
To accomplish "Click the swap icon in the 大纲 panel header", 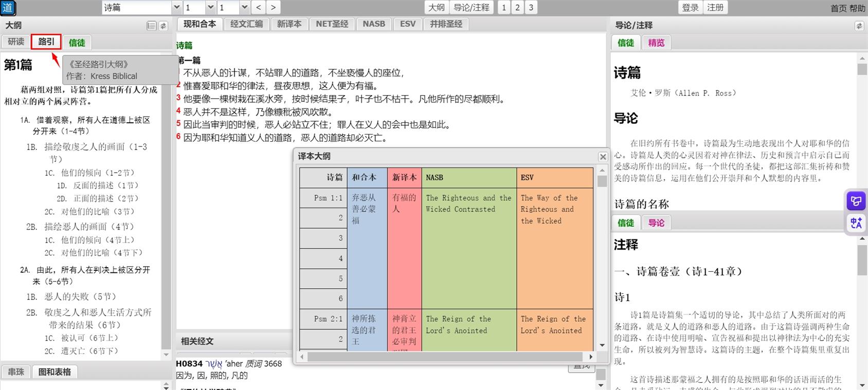I will pyautogui.click(x=164, y=26).
